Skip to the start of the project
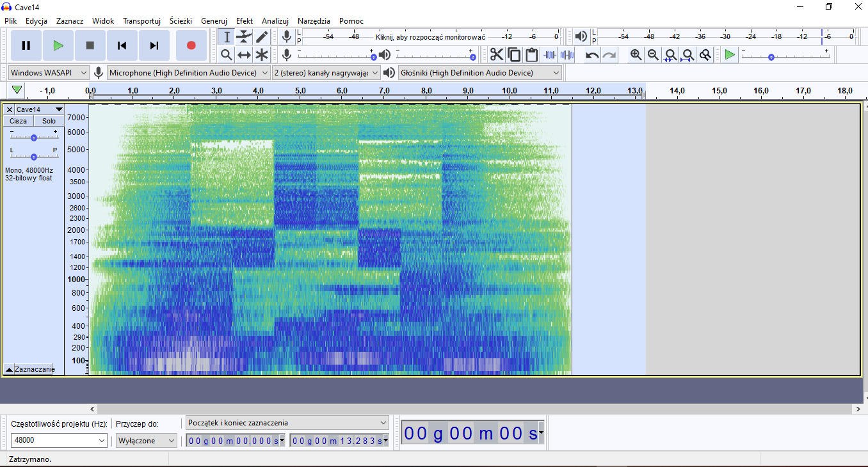 (x=122, y=45)
